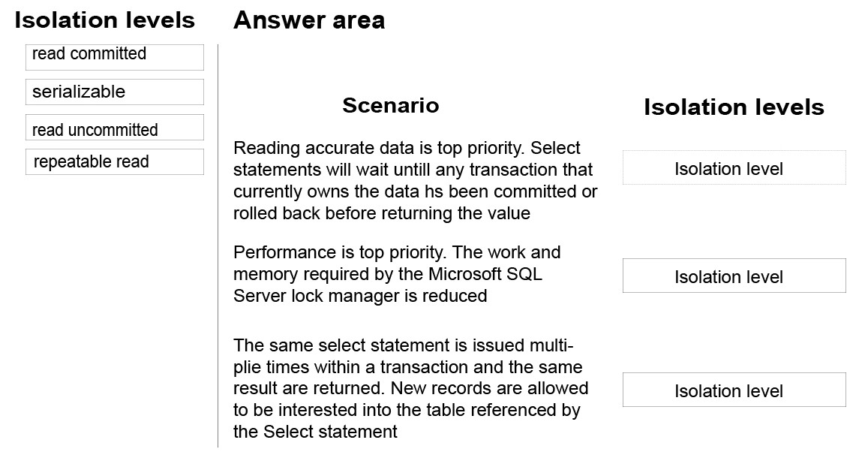Click the 'Scenario' column header

click(x=391, y=105)
